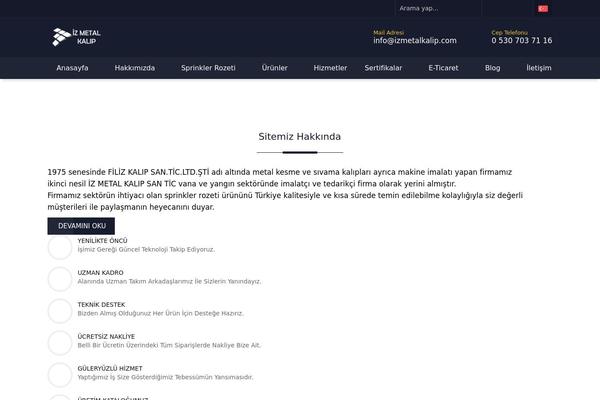Open the Sertifikalar menu item
This screenshot has height=400, width=600.
[x=383, y=68]
